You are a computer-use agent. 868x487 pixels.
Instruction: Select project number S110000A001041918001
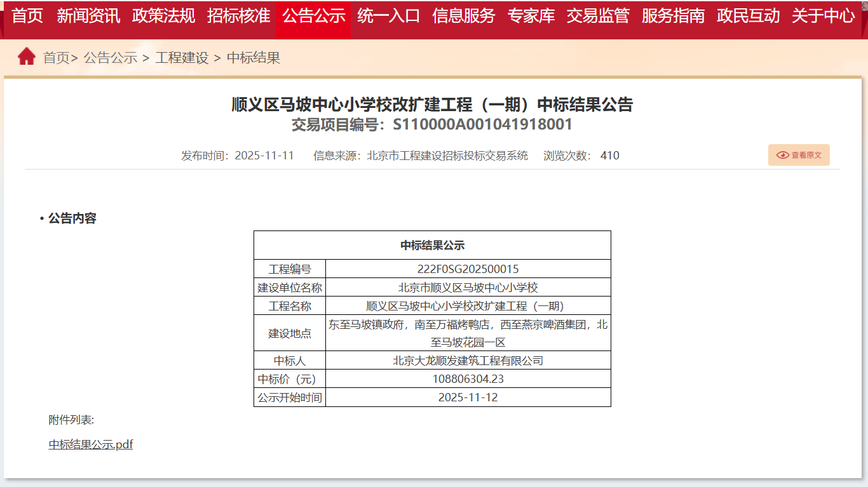click(x=482, y=124)
